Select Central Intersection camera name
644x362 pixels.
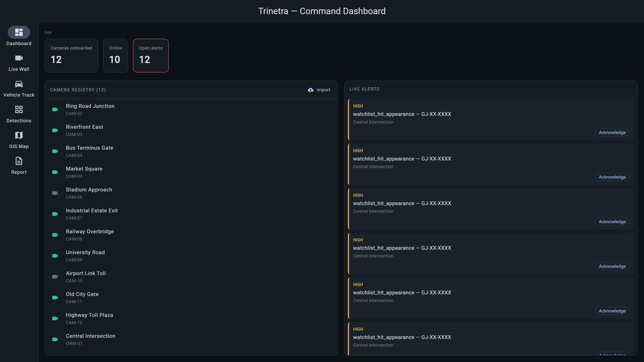[x=91, y=336]
